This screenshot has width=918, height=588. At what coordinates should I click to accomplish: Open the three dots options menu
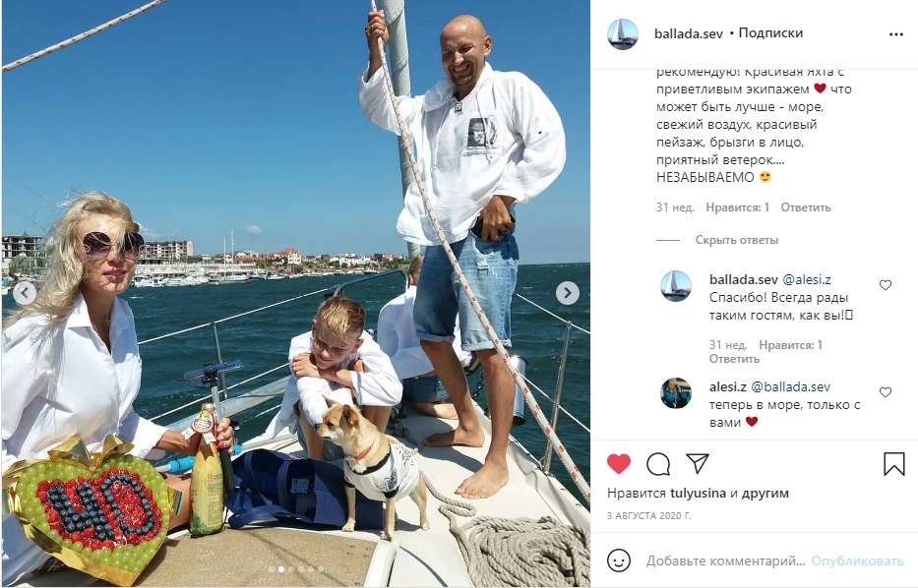tap(895, 34)
